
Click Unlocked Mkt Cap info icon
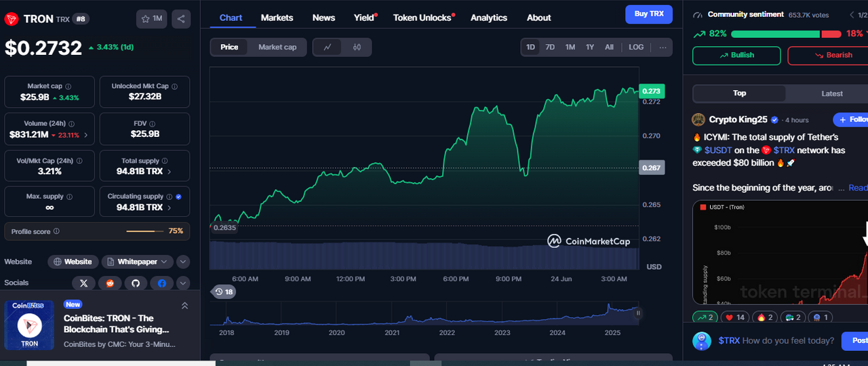(x=175, y=87)
